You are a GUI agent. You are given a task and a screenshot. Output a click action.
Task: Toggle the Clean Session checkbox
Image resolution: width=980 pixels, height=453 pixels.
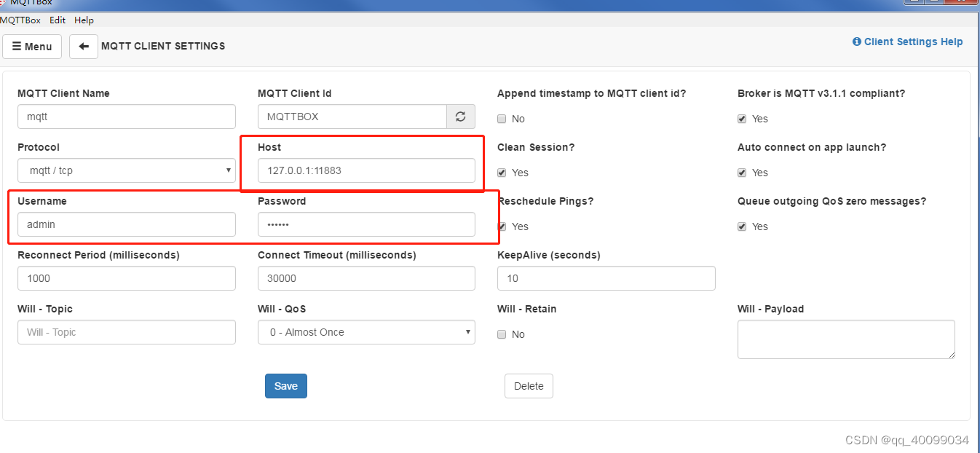click(502, 173)
